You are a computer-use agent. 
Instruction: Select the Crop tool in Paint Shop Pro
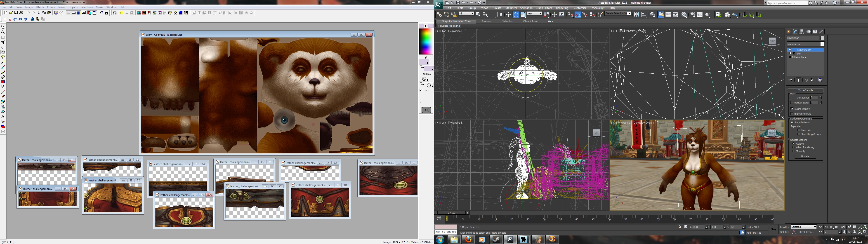pyautogui.click(x=3, y=42)
